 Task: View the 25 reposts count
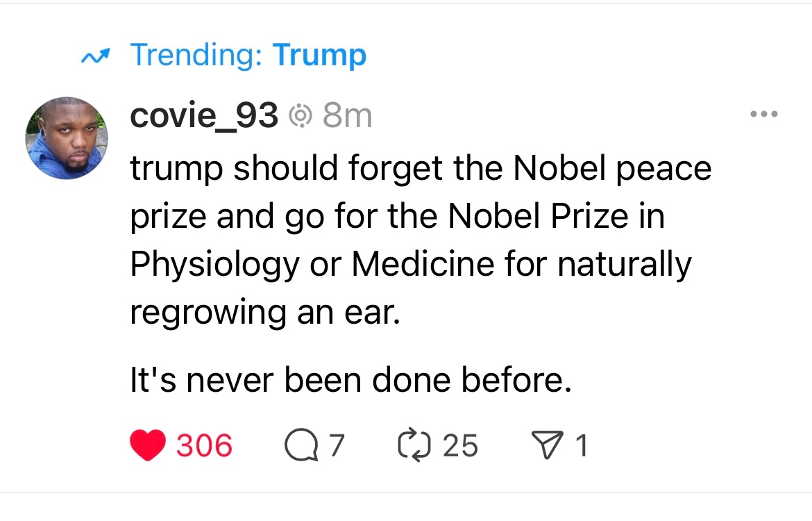click(460, 445)
